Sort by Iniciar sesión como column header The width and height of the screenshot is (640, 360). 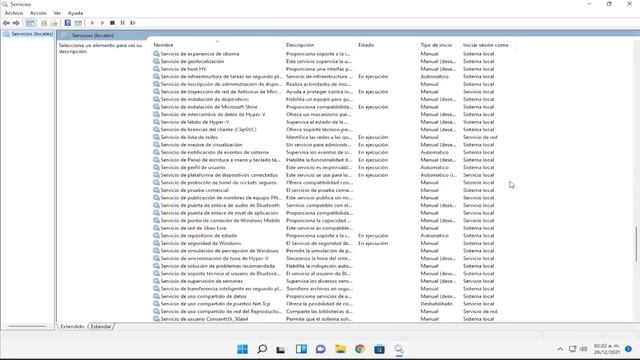tap(486, 45)
